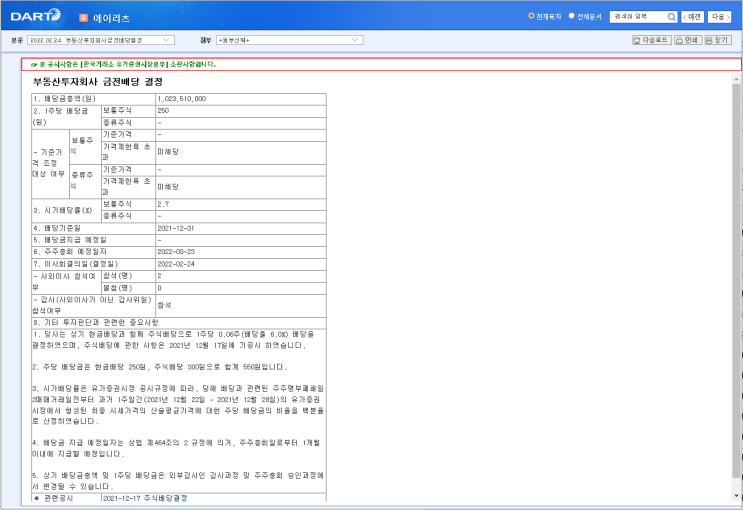This screenshot has height=510, width=743.
Task: Click the value 1,023,510,000
Action: (181, 99)
